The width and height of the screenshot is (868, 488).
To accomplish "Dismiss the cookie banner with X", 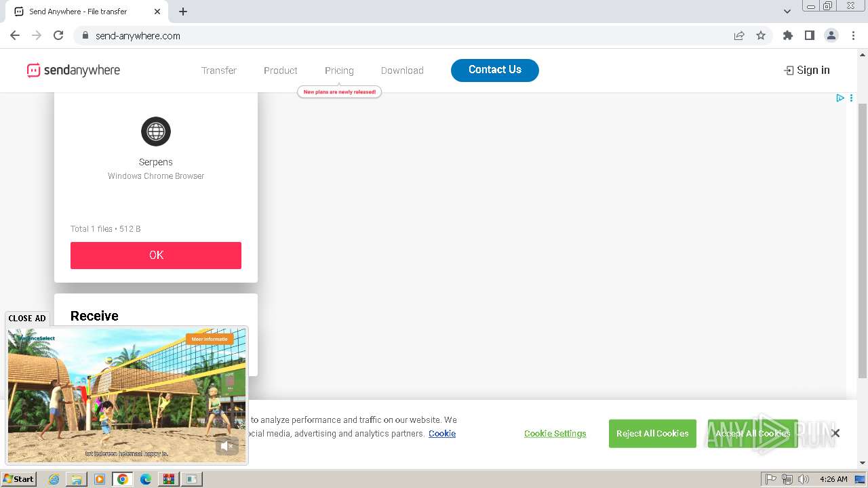I will [x=835, y=433].
